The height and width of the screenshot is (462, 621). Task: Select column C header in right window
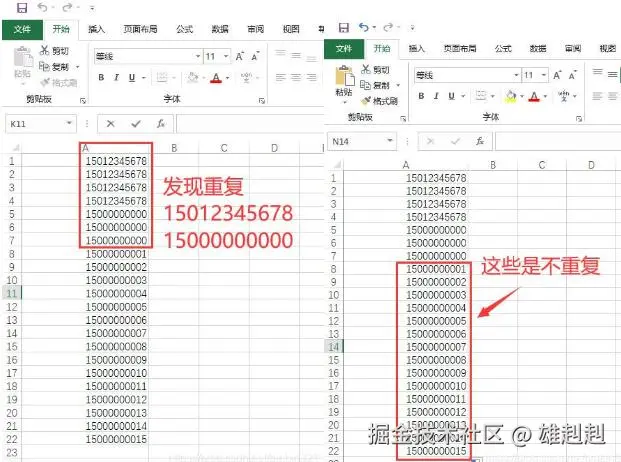pos(542,165)
